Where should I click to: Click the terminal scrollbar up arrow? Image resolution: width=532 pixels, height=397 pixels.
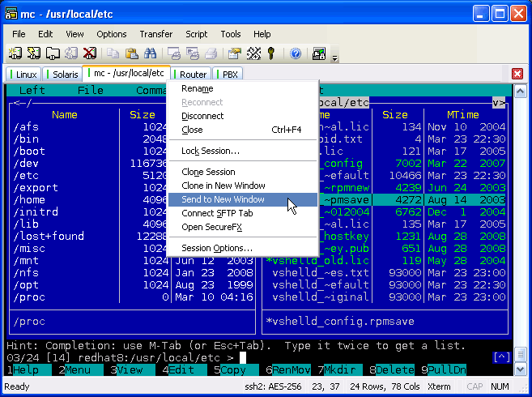521,91
